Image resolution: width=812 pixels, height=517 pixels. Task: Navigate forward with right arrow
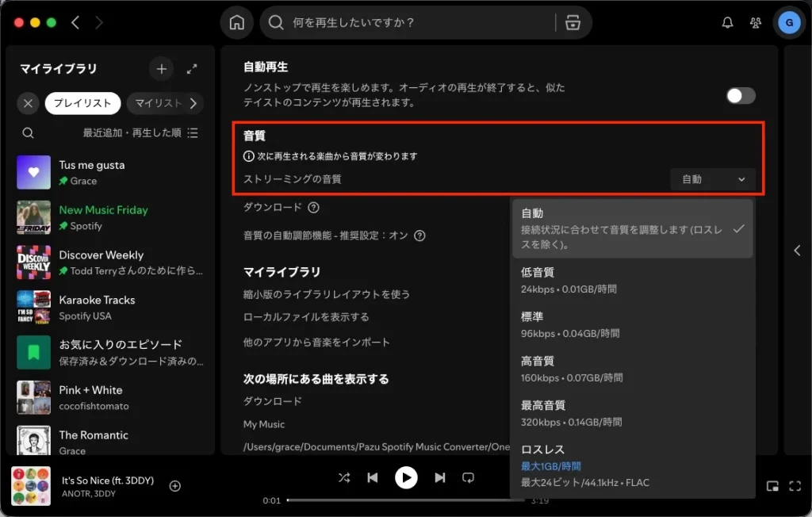[99, 22]
